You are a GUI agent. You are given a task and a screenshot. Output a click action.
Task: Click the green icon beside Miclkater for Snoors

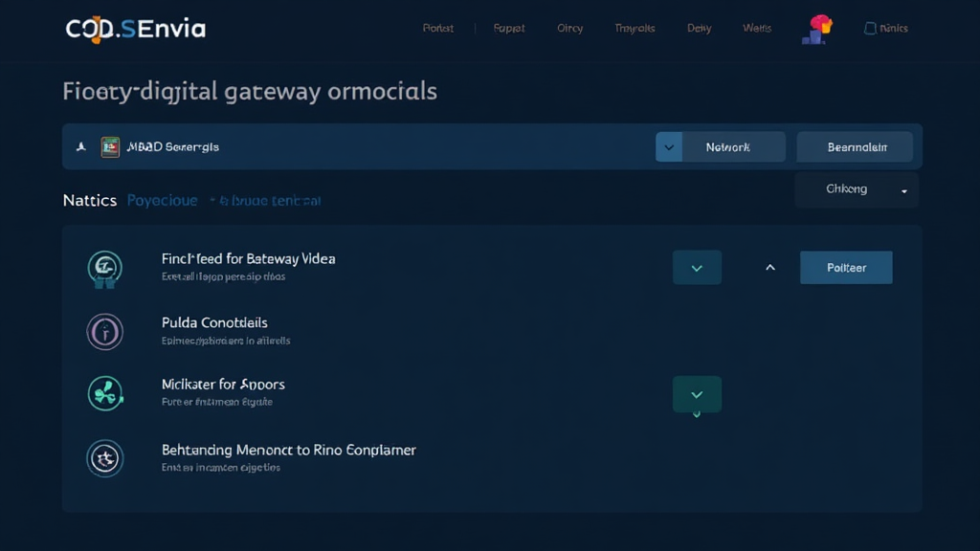tap(104, 393)
